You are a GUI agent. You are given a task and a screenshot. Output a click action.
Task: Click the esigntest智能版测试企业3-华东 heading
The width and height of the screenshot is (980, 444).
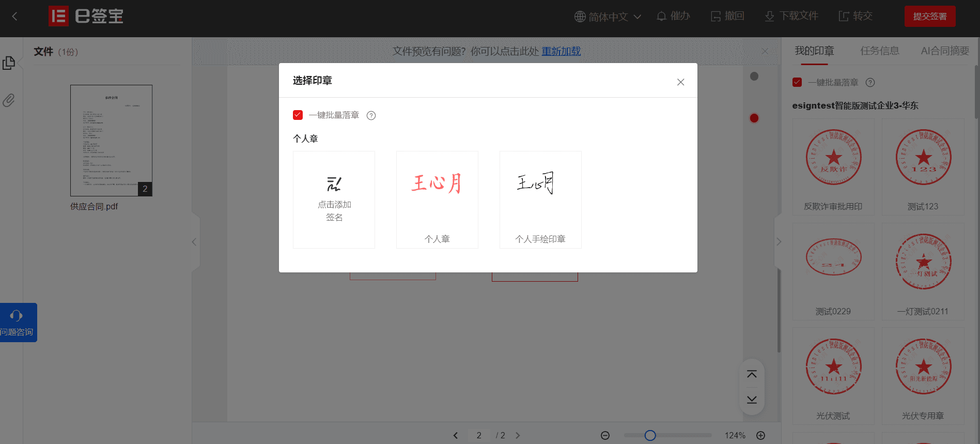coord(855,105)
